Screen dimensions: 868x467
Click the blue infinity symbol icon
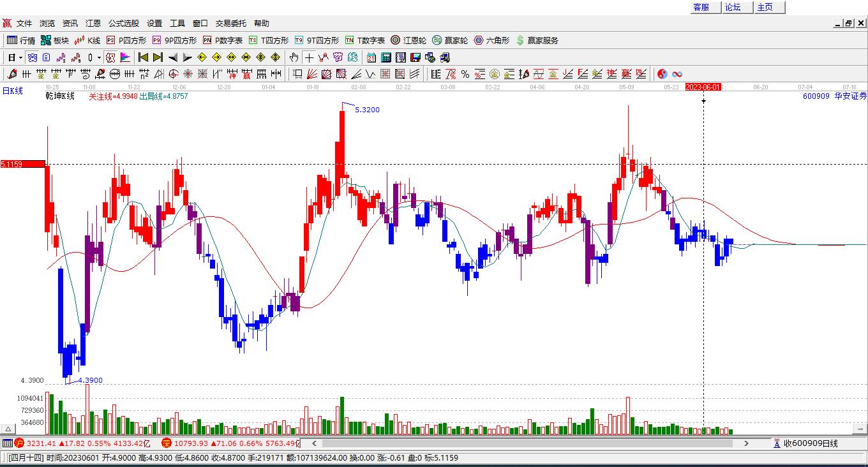tap(677, 74)
